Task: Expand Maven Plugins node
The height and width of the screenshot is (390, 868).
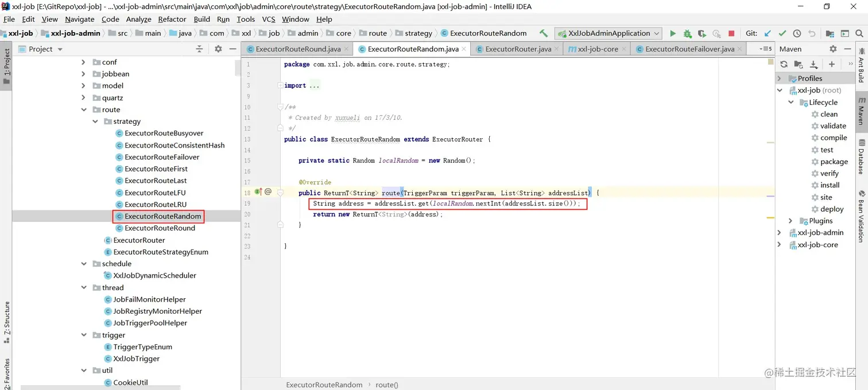Action: pos(791,221)
